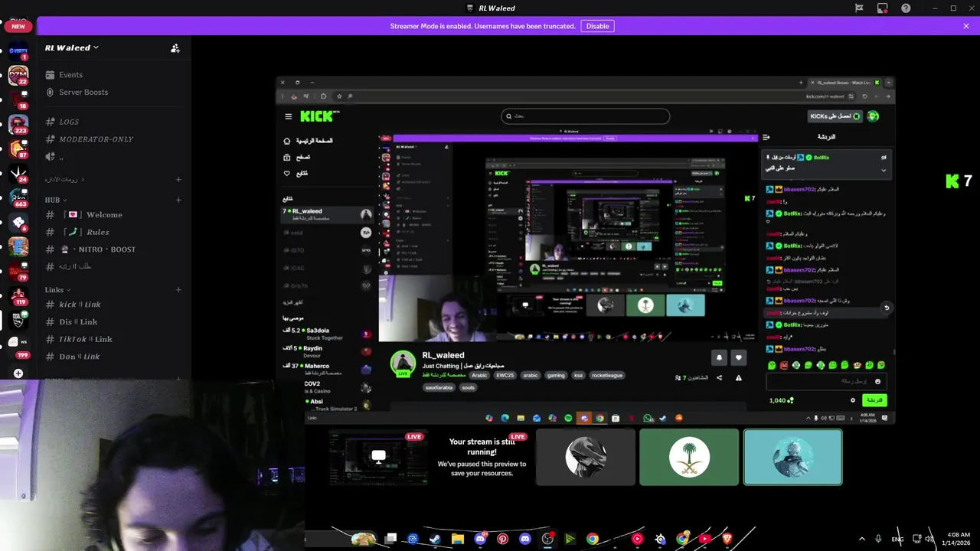Expand the pinned BotRix message chevron
The height and width of the screenshot is (551, 980).
pyautogui.click(x=884, y=170)
